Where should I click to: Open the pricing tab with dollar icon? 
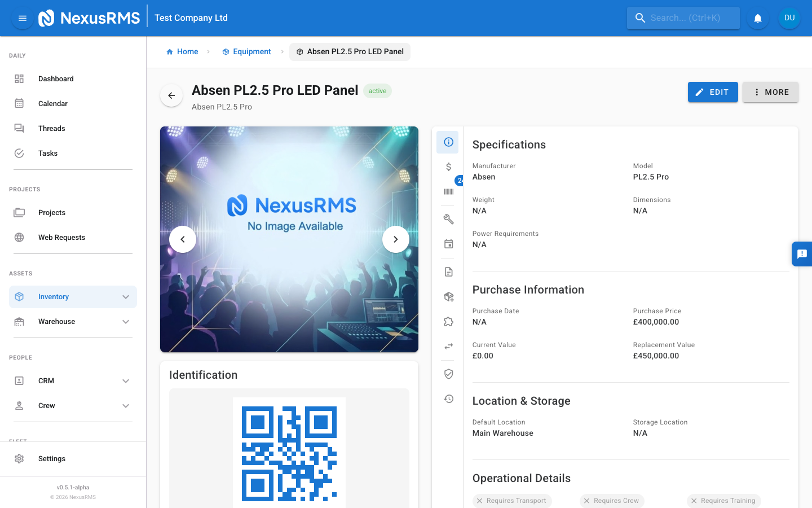coord(448,167)
